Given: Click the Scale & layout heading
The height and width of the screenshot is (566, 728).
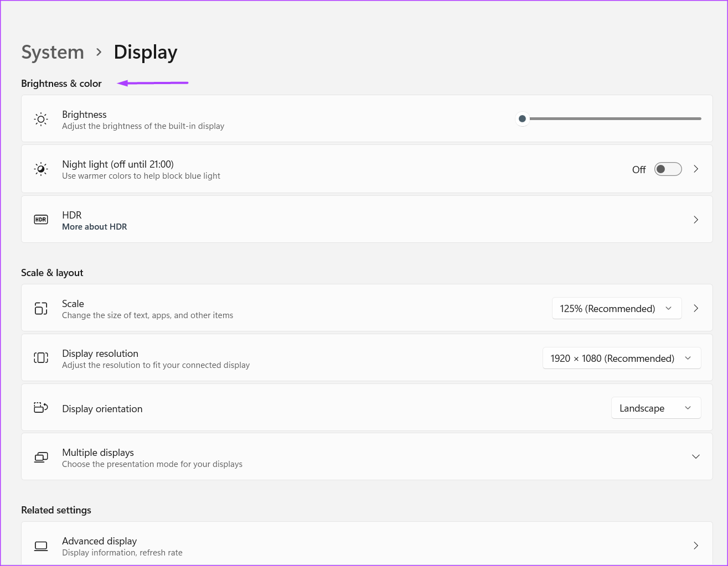Looking at the screenshot, I should [52, 273].
